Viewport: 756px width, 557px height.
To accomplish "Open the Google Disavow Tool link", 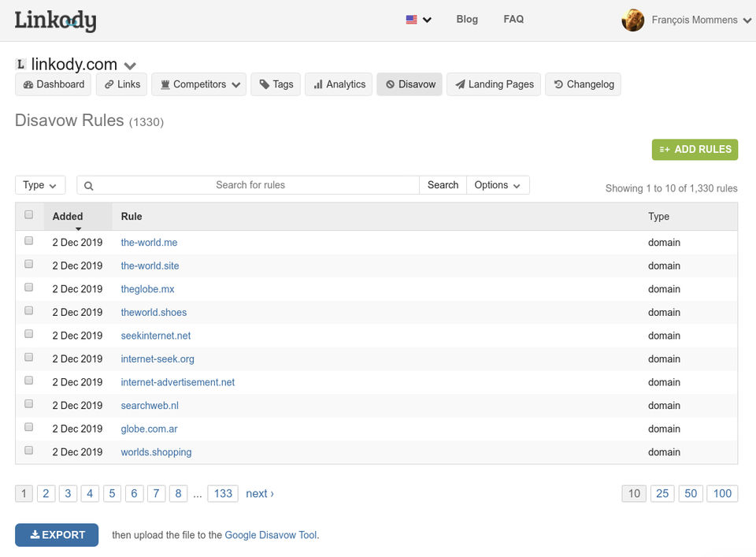I will coord(271,535).
